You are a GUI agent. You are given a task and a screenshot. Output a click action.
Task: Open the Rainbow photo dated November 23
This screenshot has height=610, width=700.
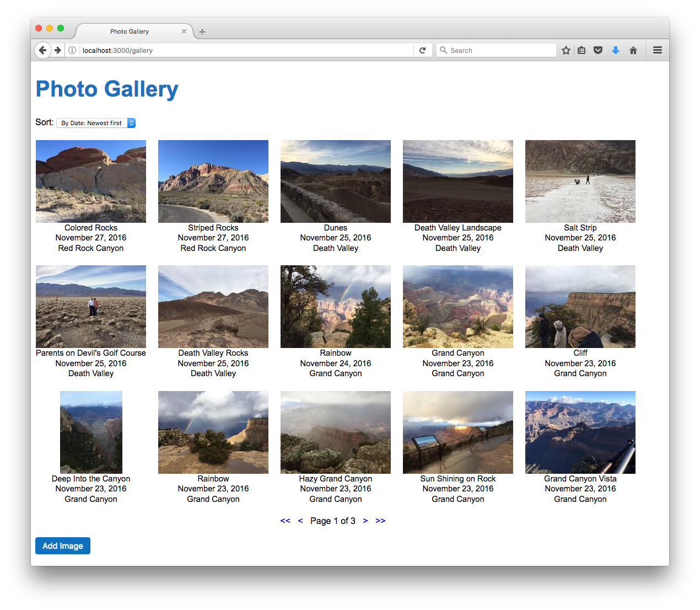(213, 432)
